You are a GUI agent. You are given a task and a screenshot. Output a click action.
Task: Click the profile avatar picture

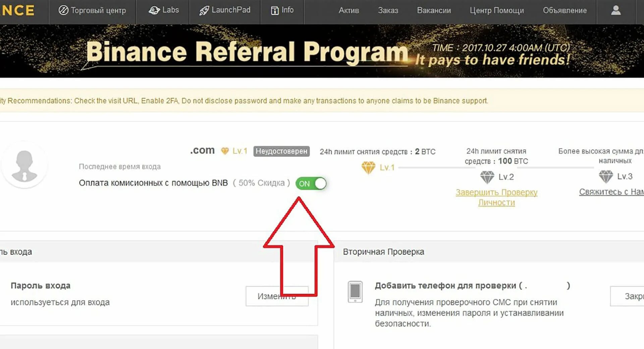[x=24, y=165]
